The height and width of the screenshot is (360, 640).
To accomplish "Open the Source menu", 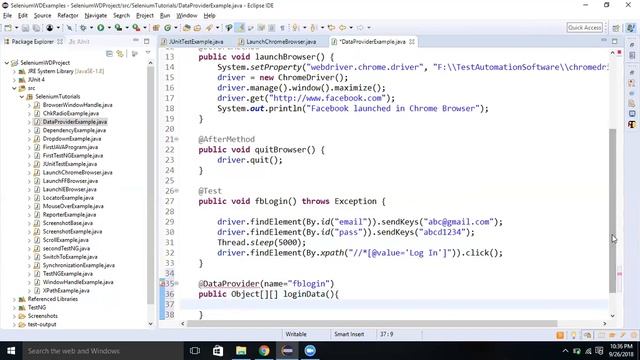I will click(x=42, y=16).
